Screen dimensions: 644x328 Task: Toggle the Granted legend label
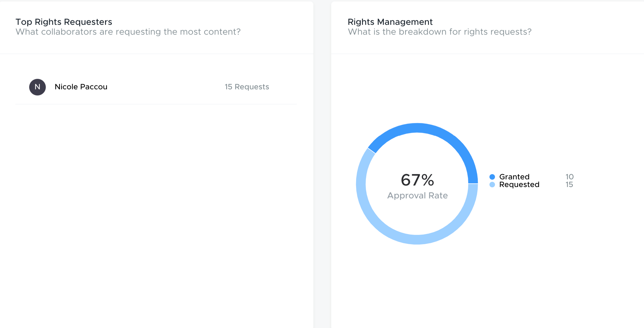point(514,177)
